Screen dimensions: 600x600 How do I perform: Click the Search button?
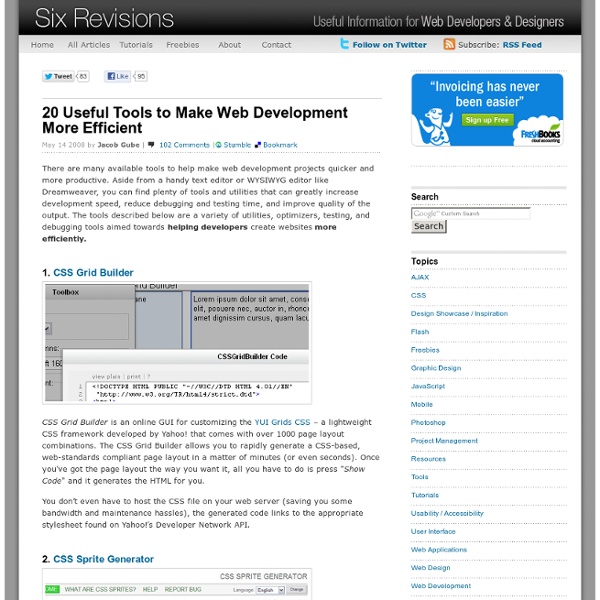(429, 227)
